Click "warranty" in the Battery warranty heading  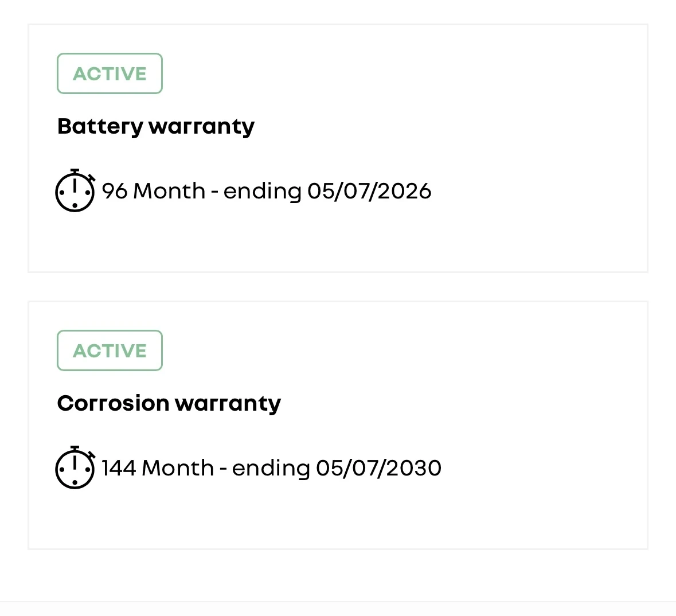tap(201, 126)
